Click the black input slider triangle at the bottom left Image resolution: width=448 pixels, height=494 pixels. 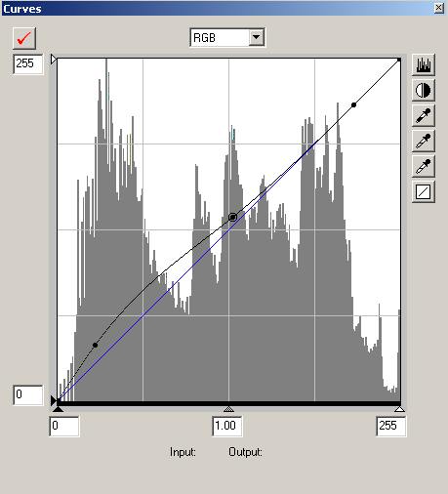coord(58,409)
